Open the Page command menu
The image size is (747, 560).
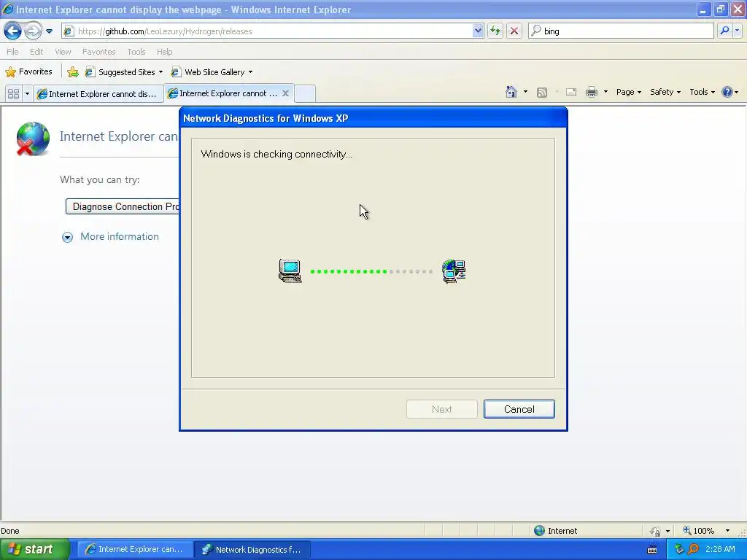[628, 92]
